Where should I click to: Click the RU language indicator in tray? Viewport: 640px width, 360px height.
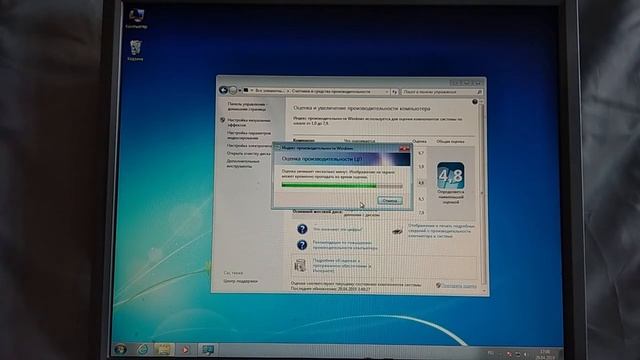[x=491, y=353]
